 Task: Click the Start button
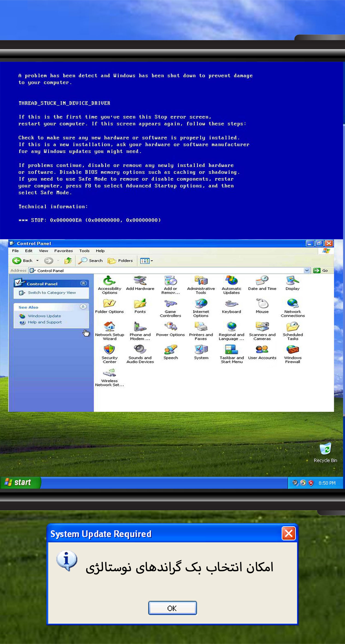click(x=21, y=483)
